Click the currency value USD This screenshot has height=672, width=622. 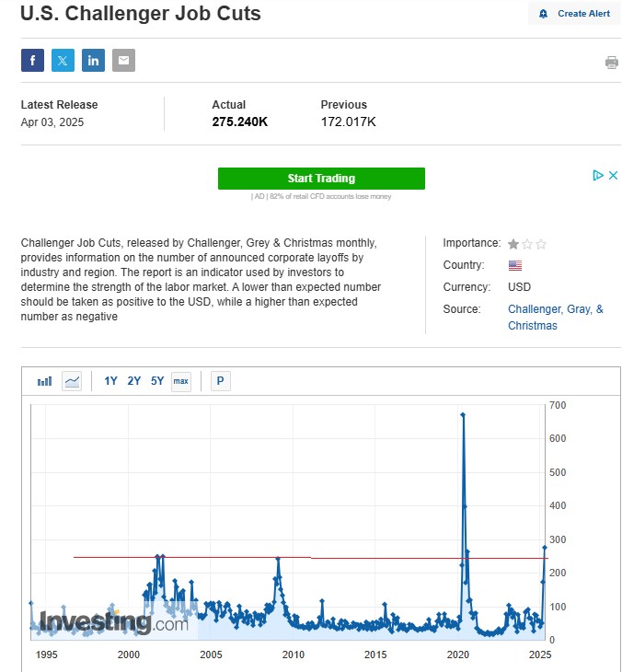519,286
